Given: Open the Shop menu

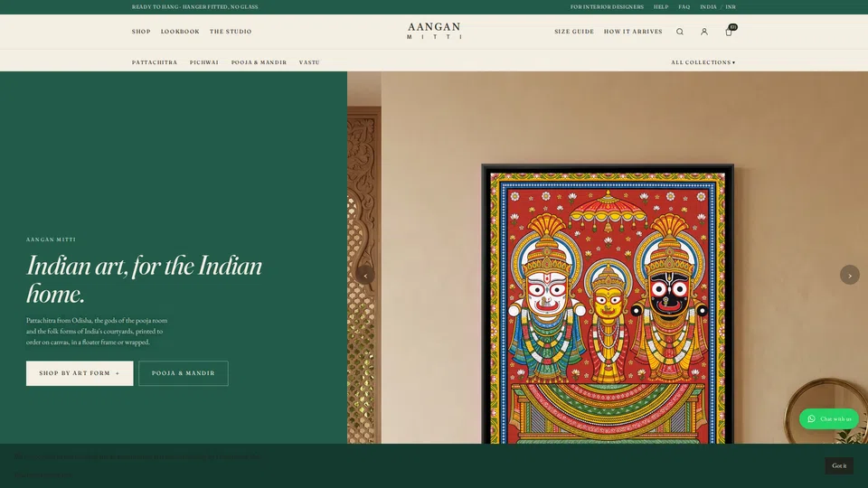Looking at the screenshot, I should [141, 32].
